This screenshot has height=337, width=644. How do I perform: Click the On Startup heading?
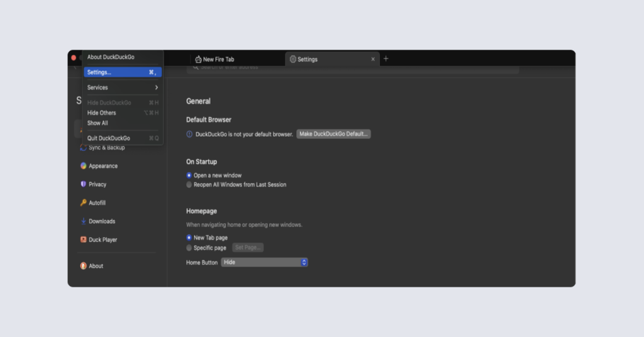202,162
